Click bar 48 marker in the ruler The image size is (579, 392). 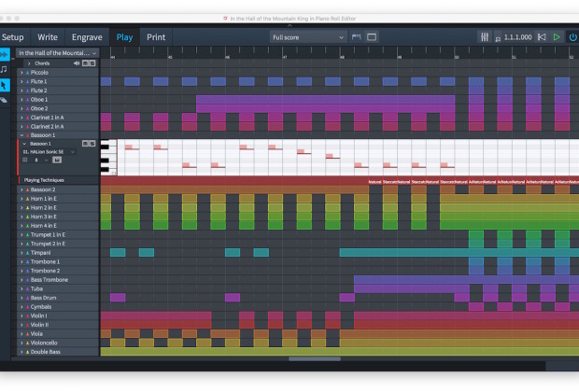tap(342, 57)
